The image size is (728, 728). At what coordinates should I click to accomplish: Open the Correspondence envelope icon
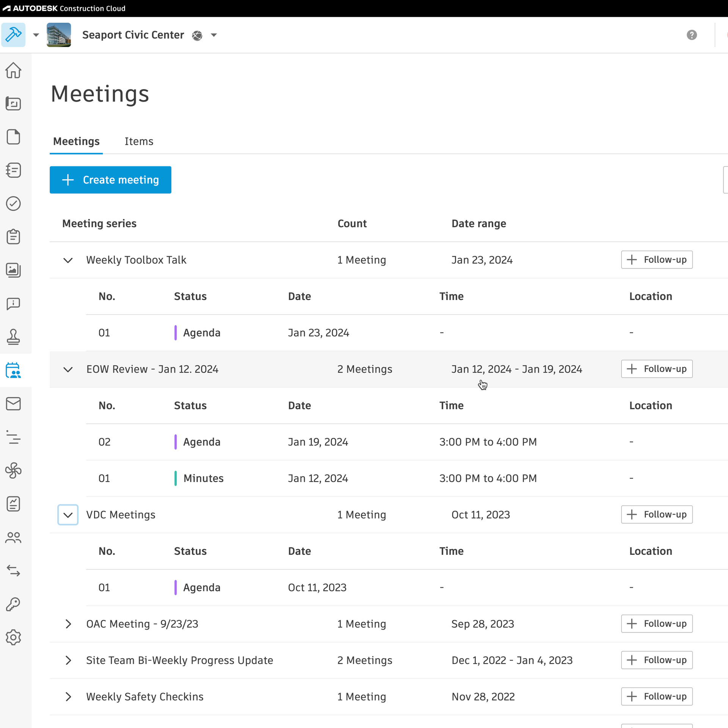tap(13, 404)
